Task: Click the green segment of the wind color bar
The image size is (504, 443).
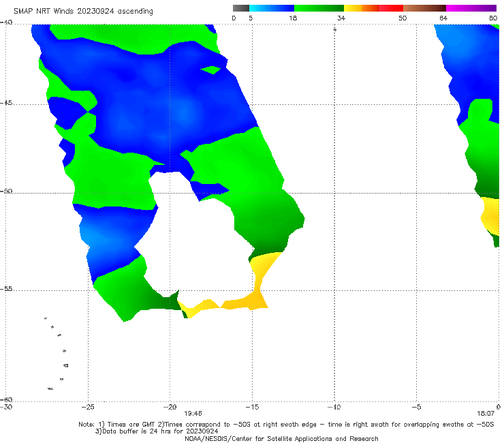Action: coord(319,8)
